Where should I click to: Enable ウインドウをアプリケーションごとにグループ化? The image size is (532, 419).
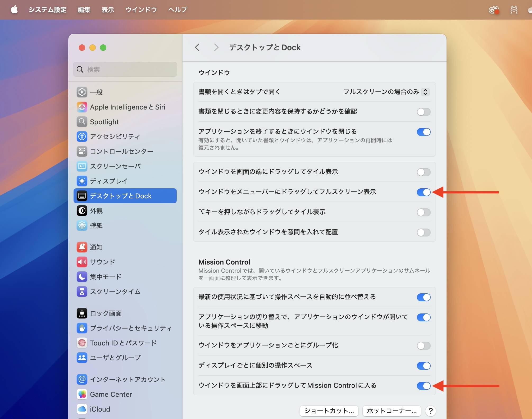(x=424, y=345)
